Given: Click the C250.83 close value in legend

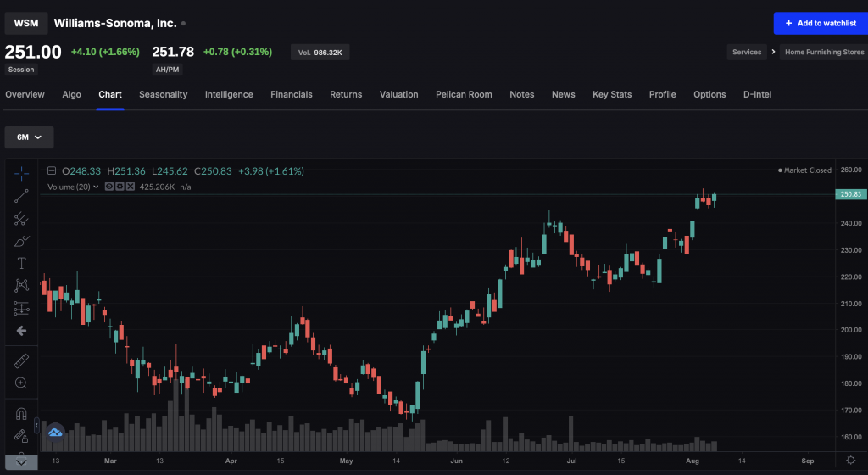Looking at the screenshot, I should point(213,171).
